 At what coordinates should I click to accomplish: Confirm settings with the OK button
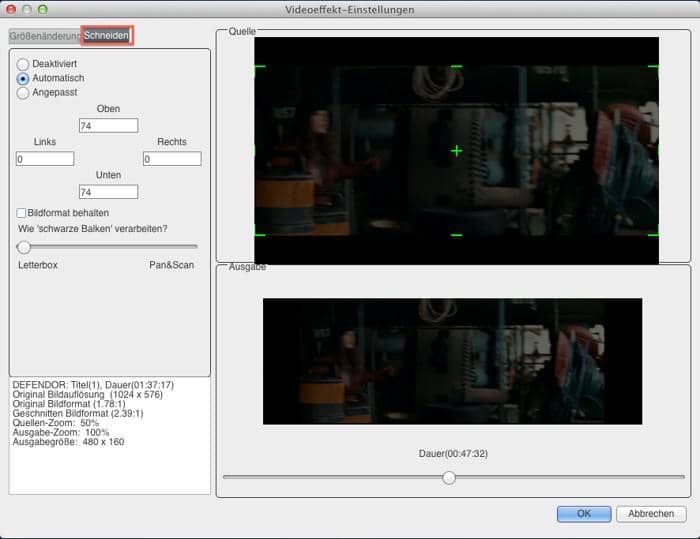coord(584,514)
